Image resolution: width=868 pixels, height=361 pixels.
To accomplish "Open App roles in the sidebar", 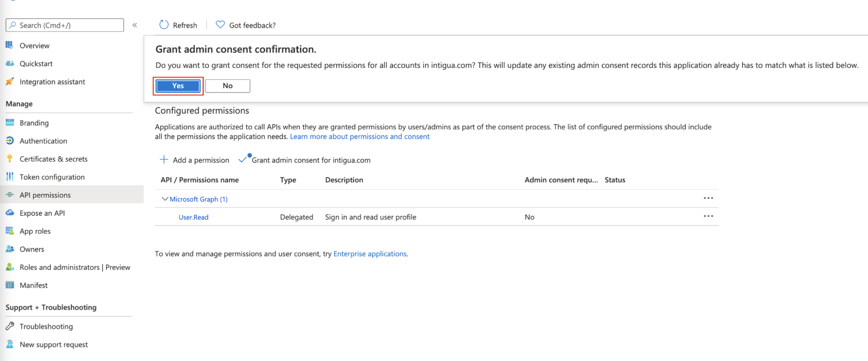I will (x=35, y=231).
